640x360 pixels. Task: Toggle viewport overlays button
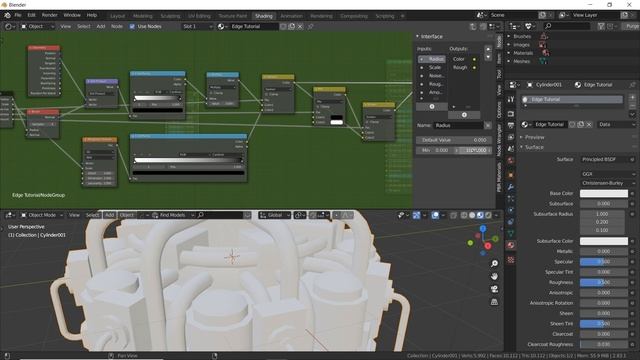(435, 215)
